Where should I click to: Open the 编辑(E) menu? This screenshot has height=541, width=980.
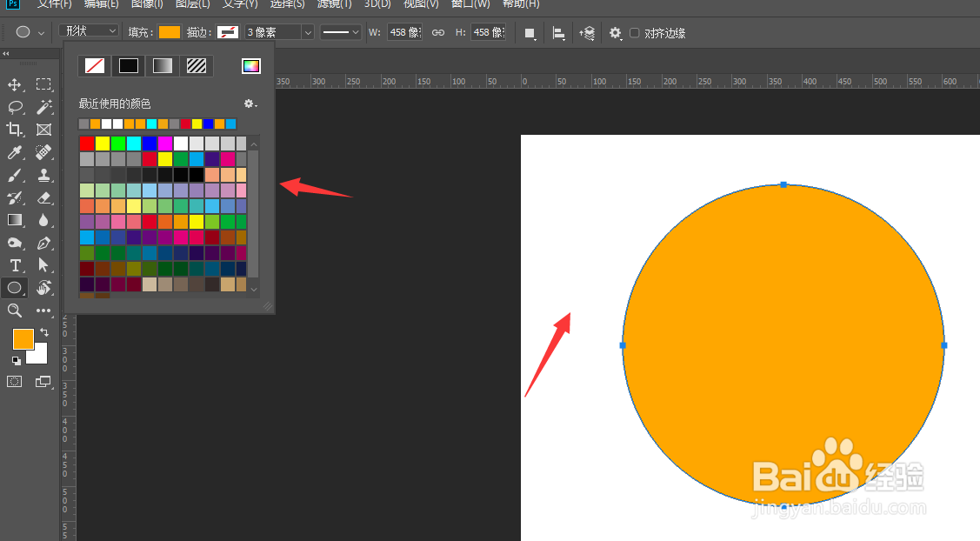101,4
